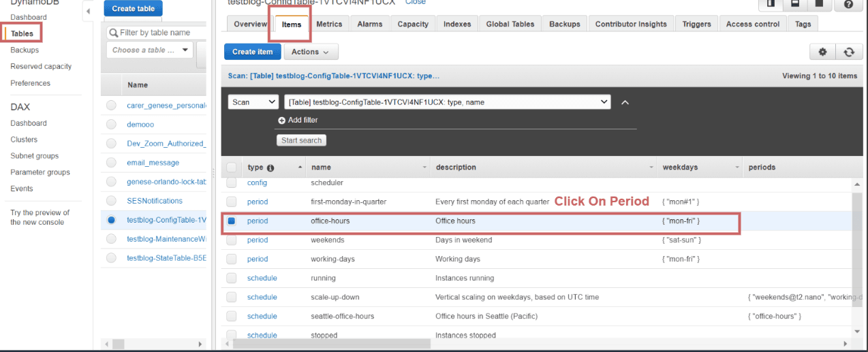
Task: Open the Global Tables tab
Action: tap(510, 24)
